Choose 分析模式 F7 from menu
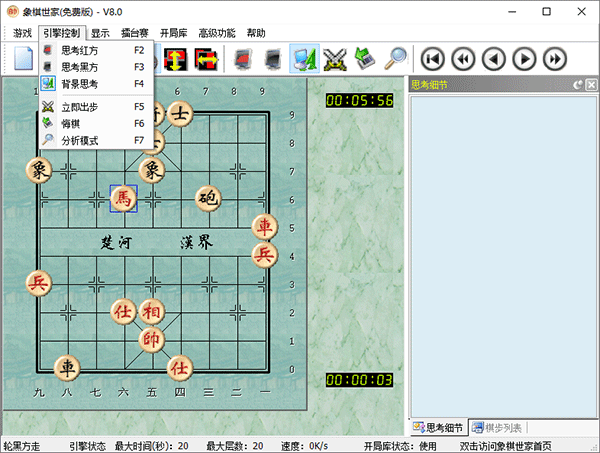The height and width of the screenshot is (453, 600). click(96, 140)
